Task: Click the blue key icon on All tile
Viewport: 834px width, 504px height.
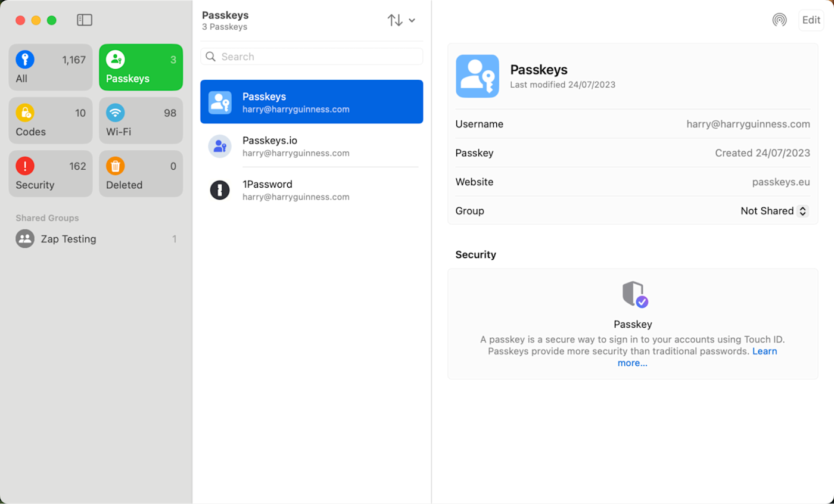Action: pos(25,59)
